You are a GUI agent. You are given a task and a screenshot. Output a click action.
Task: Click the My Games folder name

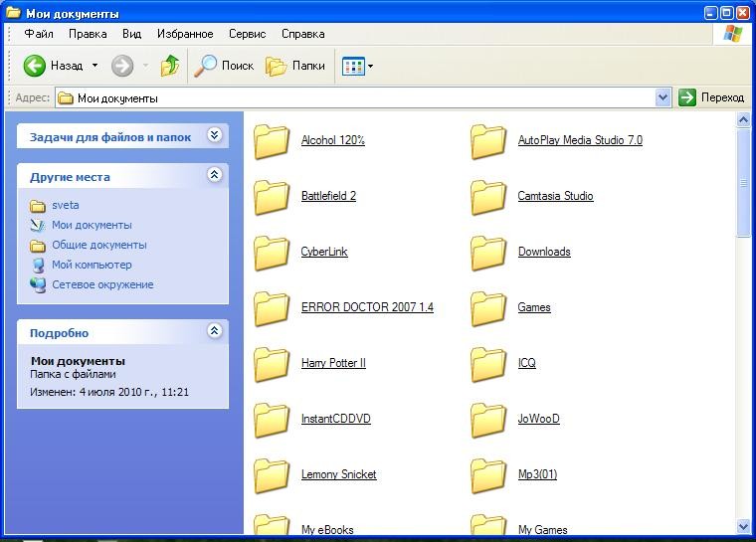542,529
